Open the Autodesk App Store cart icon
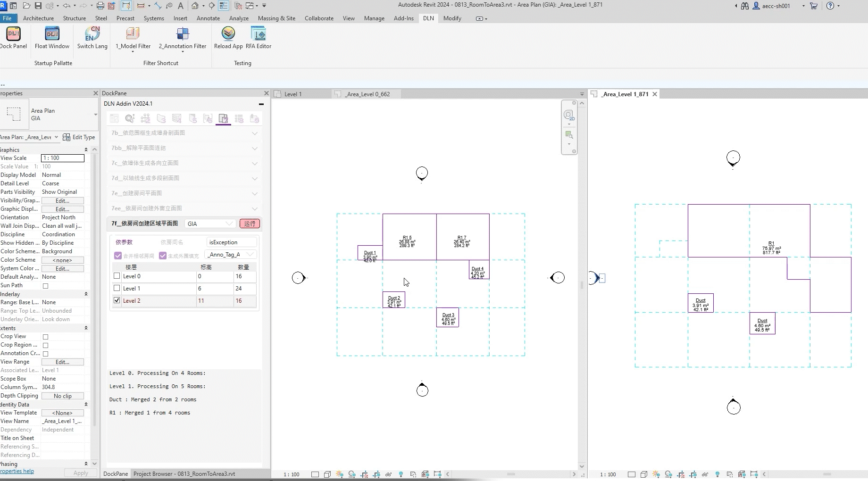The width and height of the screenshot is (868, 481). (814, 6)
